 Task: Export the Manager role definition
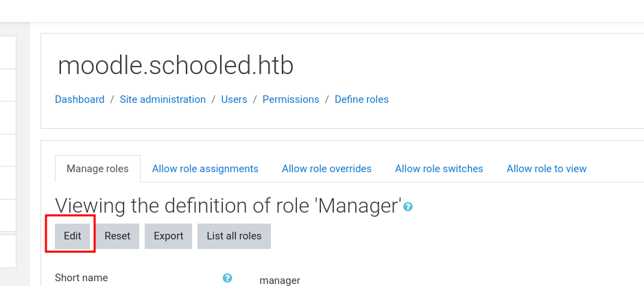[x=169, y=236]
